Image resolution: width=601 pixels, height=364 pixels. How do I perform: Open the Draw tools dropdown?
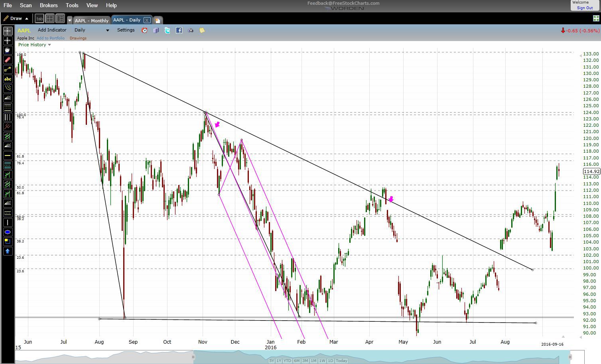(16, 18)
